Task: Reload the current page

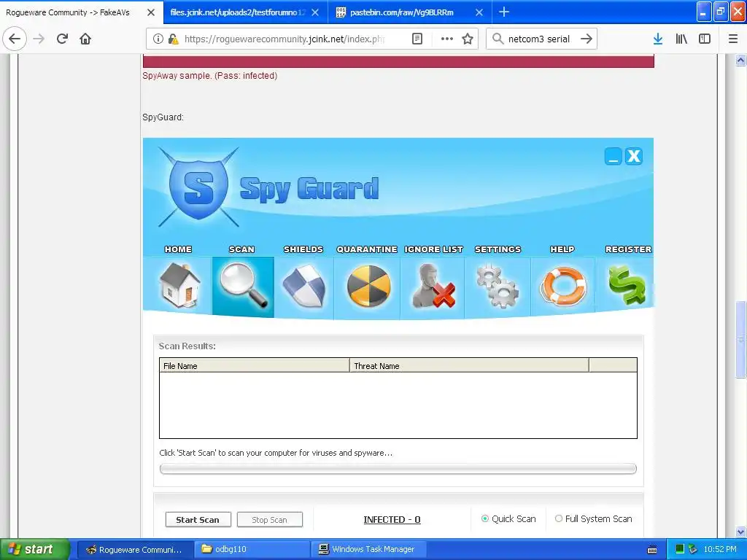Action: (62, 39)
